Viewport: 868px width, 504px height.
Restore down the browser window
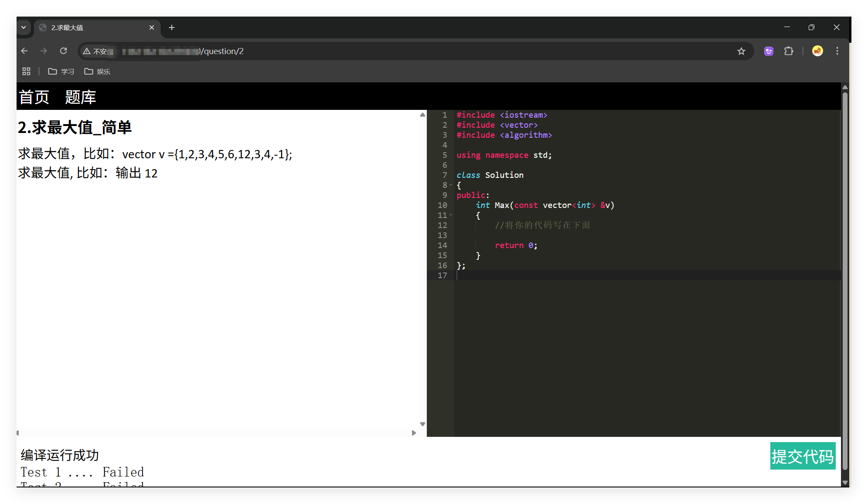811,27
